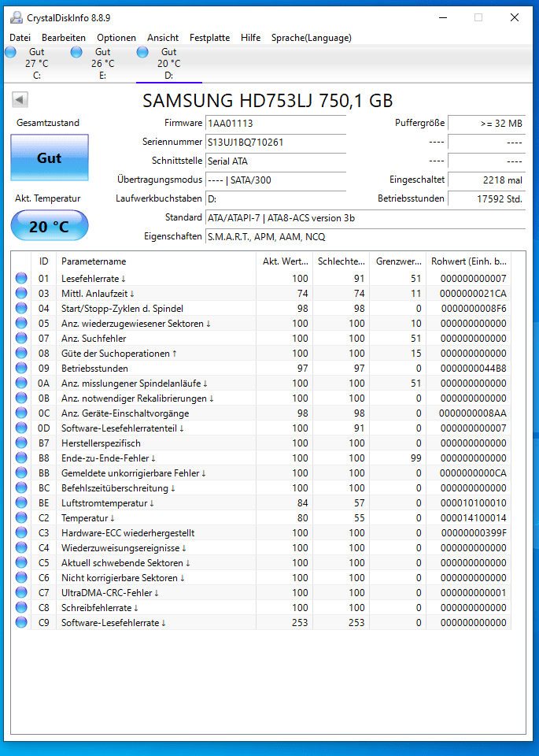Open the Sprache(Language) menu
Viewport: 539px width, 756px height.
point(311,38)
